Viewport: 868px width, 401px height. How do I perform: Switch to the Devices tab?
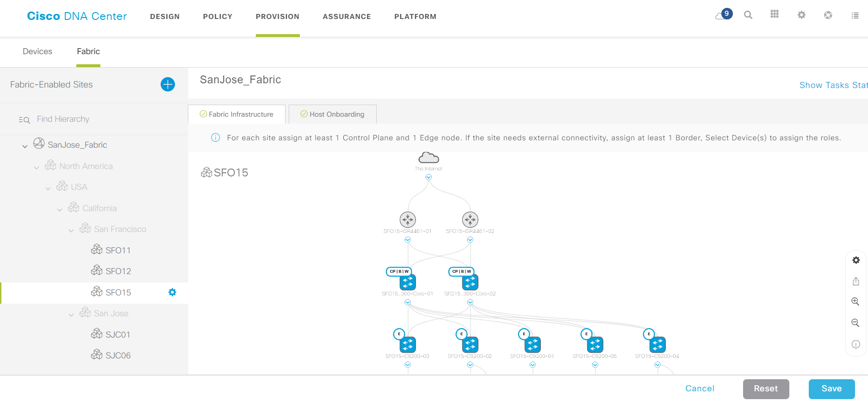[37, 51]
